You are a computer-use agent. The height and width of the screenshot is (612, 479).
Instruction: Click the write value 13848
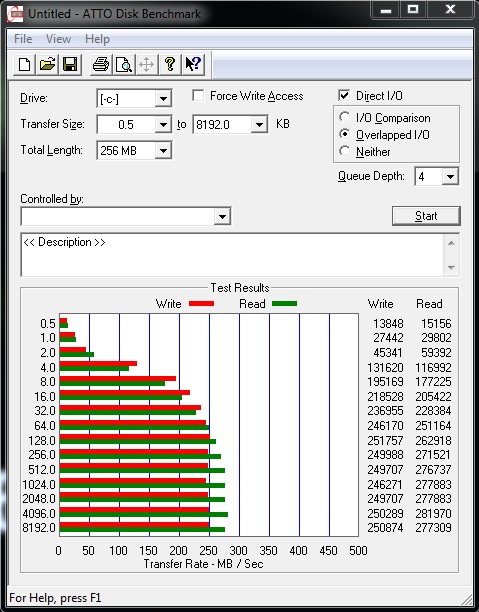click(388, 324)
